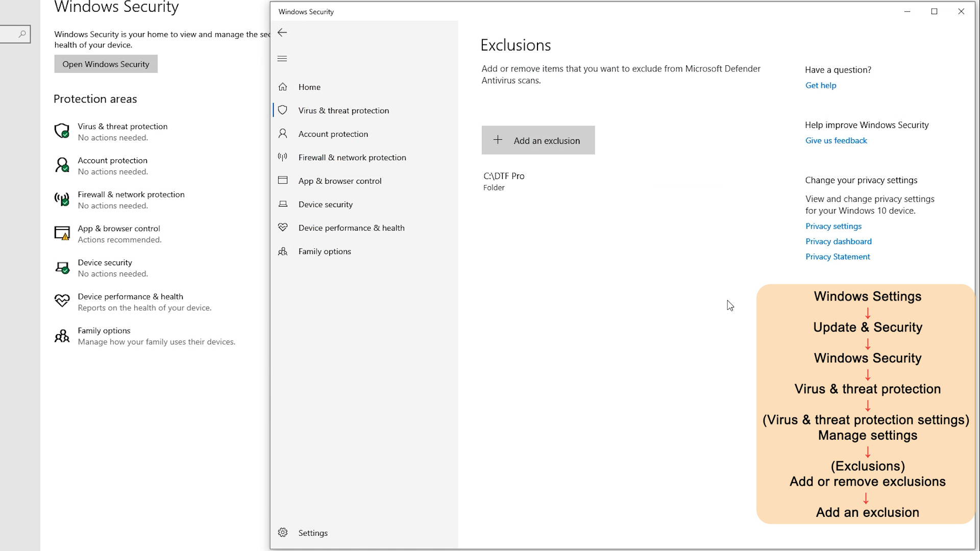Click Virus & threat protection text in Protection areas
The height and width of the screenshot is (551, 980).
122,126
